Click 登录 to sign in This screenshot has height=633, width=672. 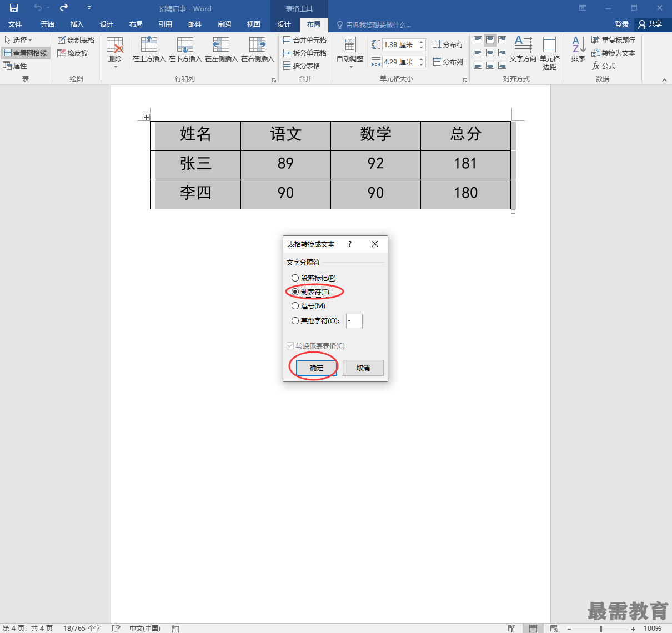click(x=622, y=24)
